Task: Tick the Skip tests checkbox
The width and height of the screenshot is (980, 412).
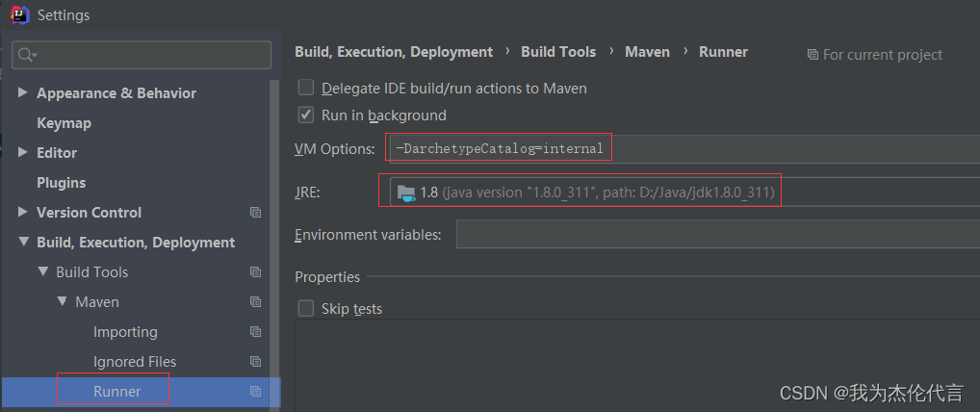Action: (305, 308)
